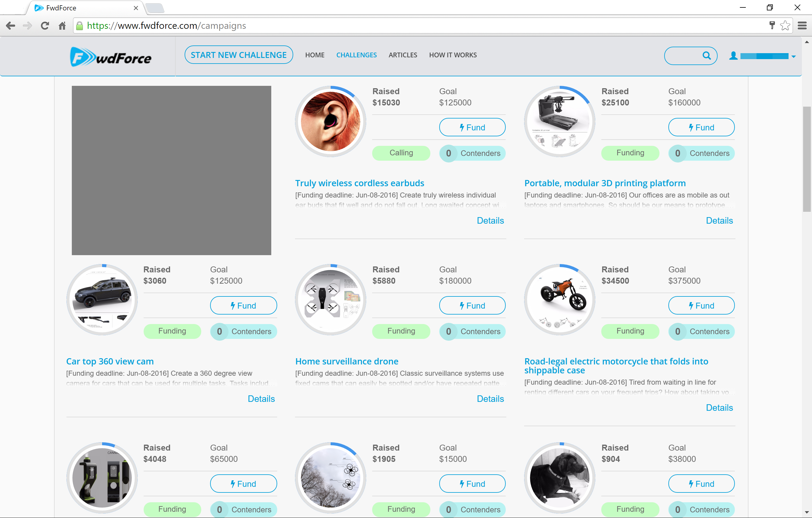Click the browser home icon
The image size is (812, 518).
pos(62,26)
